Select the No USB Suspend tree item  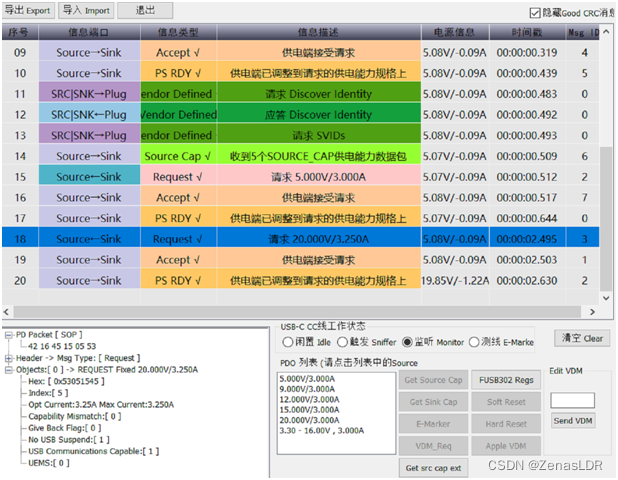point(69,440)
